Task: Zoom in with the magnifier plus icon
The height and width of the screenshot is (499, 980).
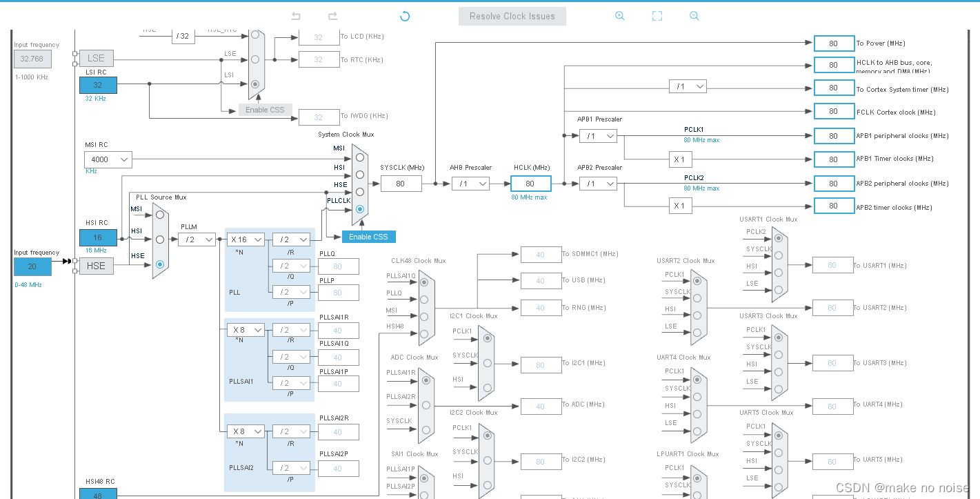Action: click(x=620, y=16)
